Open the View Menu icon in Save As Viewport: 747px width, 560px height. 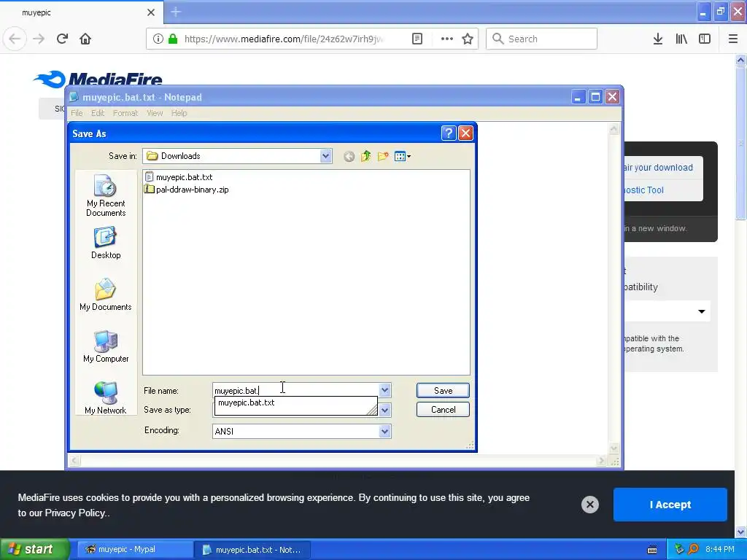pos(402,156)
